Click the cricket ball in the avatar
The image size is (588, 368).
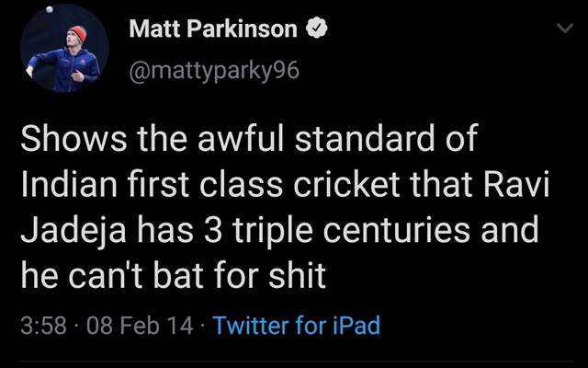[49, 10]
